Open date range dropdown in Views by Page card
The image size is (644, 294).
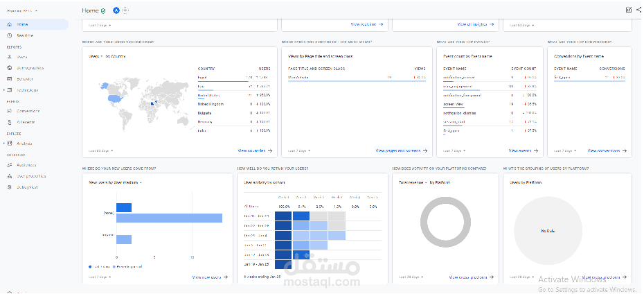click(299, 151)
